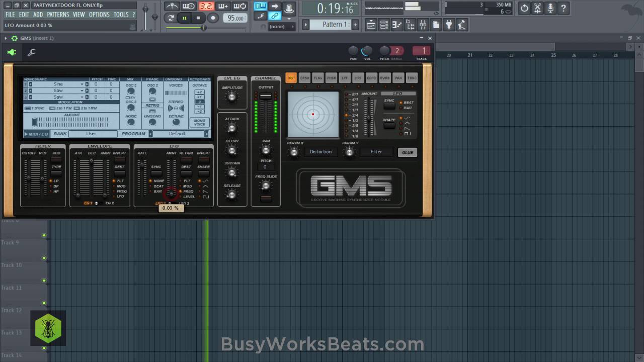This screenshot has height=362, width=644.
Task: Expand the MIDI / EQ section
Action: click(x=36, y=134)
